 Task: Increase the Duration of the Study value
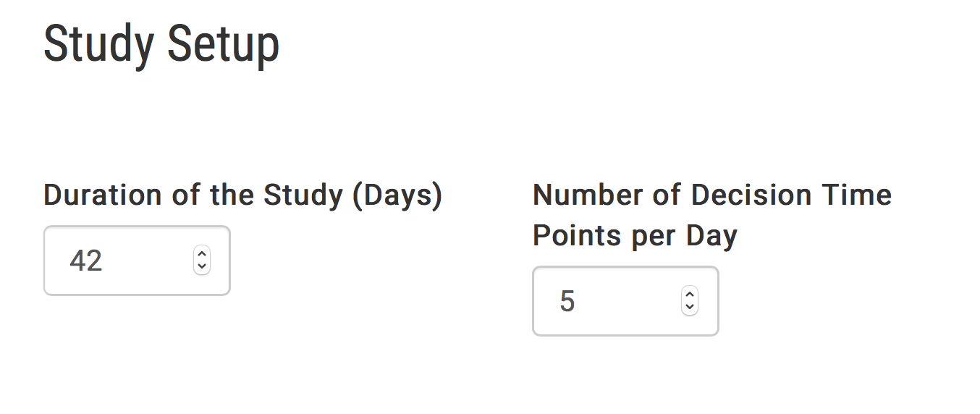(202, 253)
